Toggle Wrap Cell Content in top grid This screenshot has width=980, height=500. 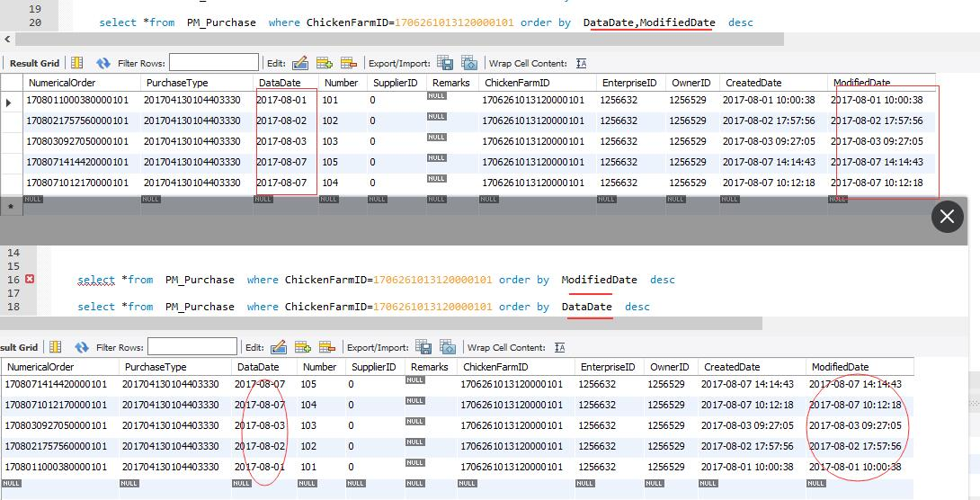pyautogui.click(x=581, y=63)
